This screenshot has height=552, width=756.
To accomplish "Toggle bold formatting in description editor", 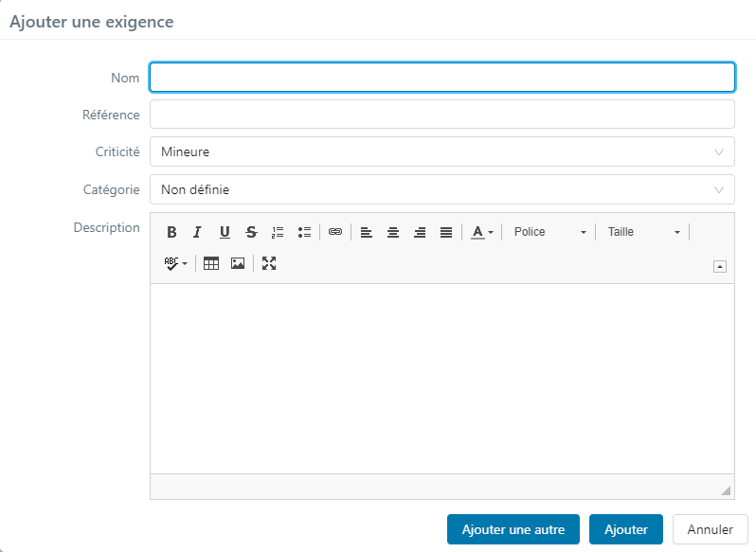I will (171, 232).
